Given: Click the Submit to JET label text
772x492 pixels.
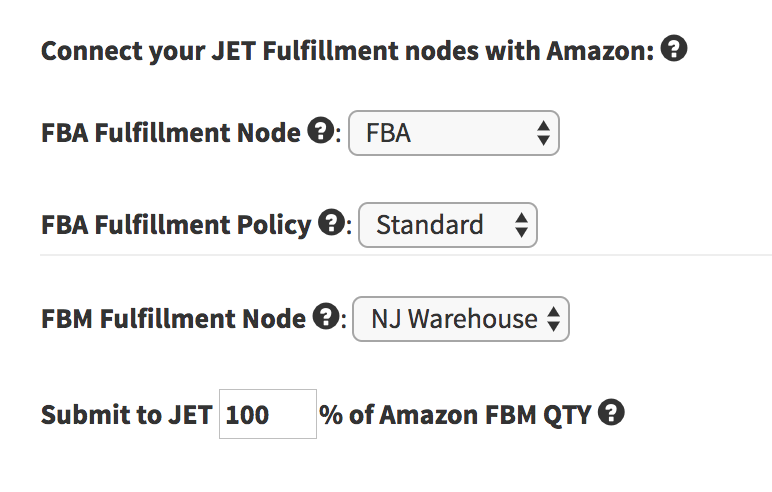Looking at the screenshot, I should (127, 414).
